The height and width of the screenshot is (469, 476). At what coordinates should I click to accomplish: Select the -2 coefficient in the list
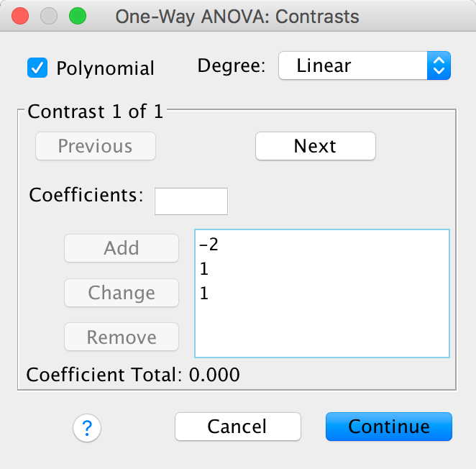click(209, 245)
